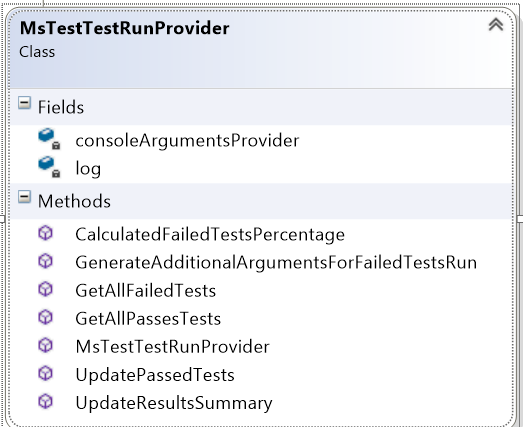Collapse the Methods section
Viewport: 523px width, 427px height.
pyautogui.click(x=24, y=197)
